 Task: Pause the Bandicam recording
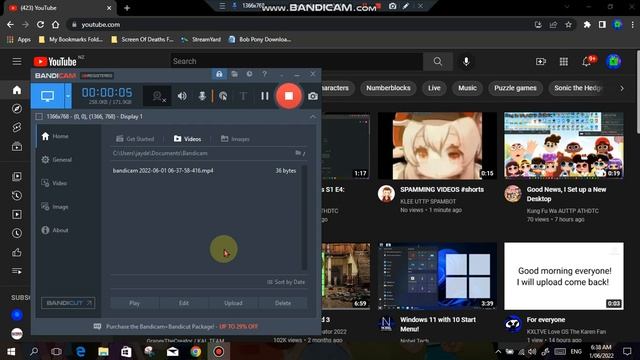tap(265, 96)
